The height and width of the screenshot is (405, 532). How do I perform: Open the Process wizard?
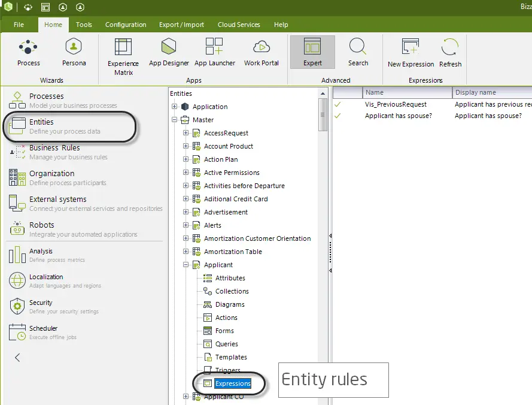pyautogui.click(x=29, y=53)
